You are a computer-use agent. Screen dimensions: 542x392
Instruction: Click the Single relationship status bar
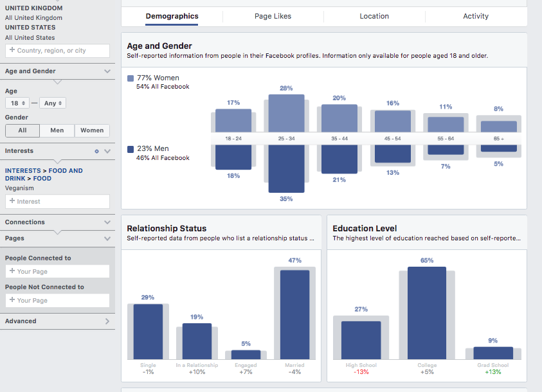pos(148,332)
